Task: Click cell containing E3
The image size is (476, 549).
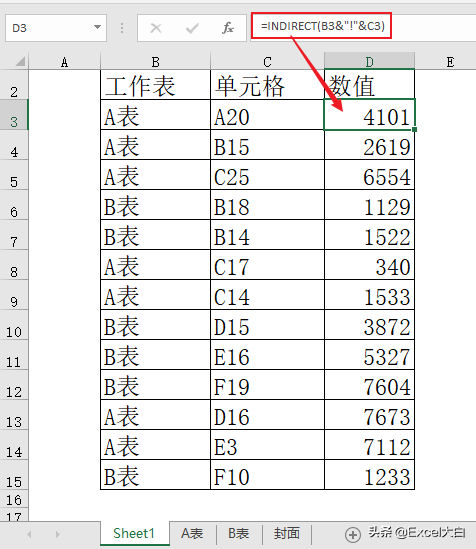Action: [x=267, y=445]
